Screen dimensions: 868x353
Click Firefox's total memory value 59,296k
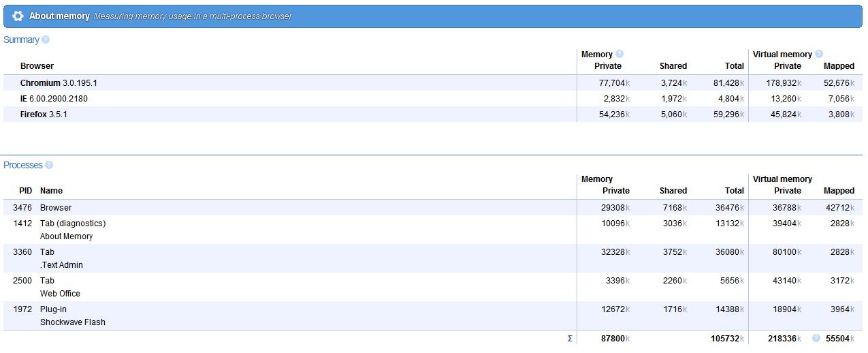(728, 114)
